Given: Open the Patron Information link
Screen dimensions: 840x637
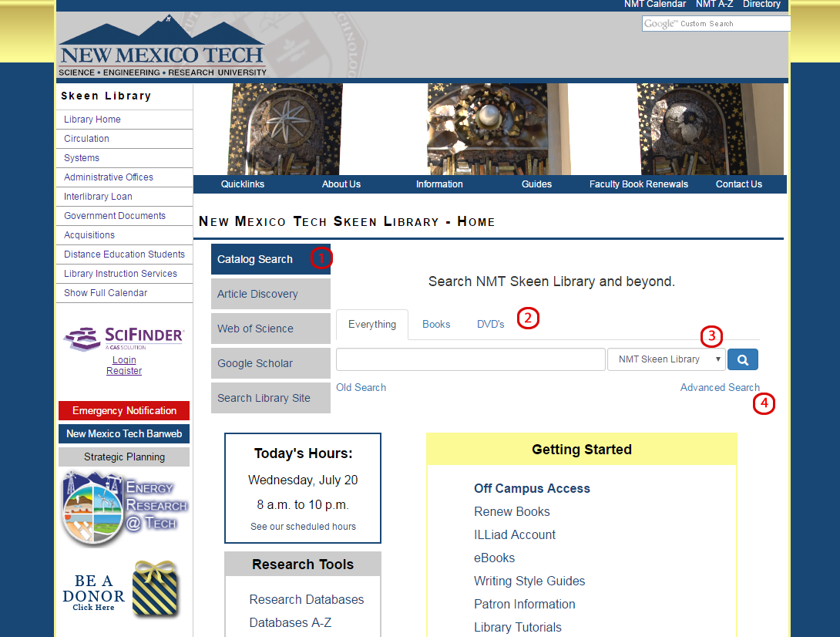Looking at the screenshot, I should (525, 604).
